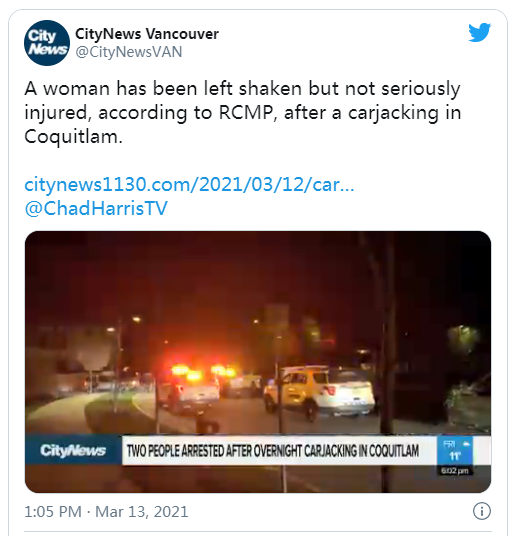Screen dimensions: 512x536
Task: Open the CityNews Vancouver display name
Action: click(x=147, y=34)
